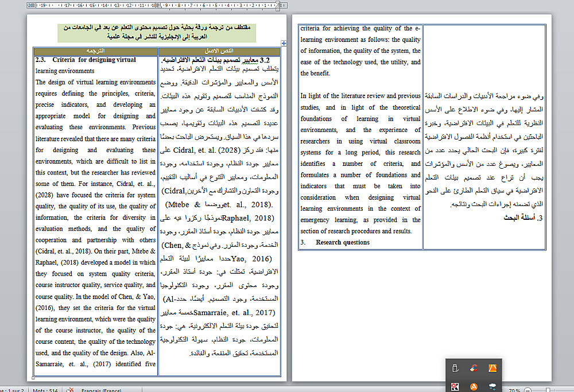This screenshot has width=574, height=392.
Task: Click Arabic heading '3. أسئلة البحث' on page two
Action: [523, 218]
